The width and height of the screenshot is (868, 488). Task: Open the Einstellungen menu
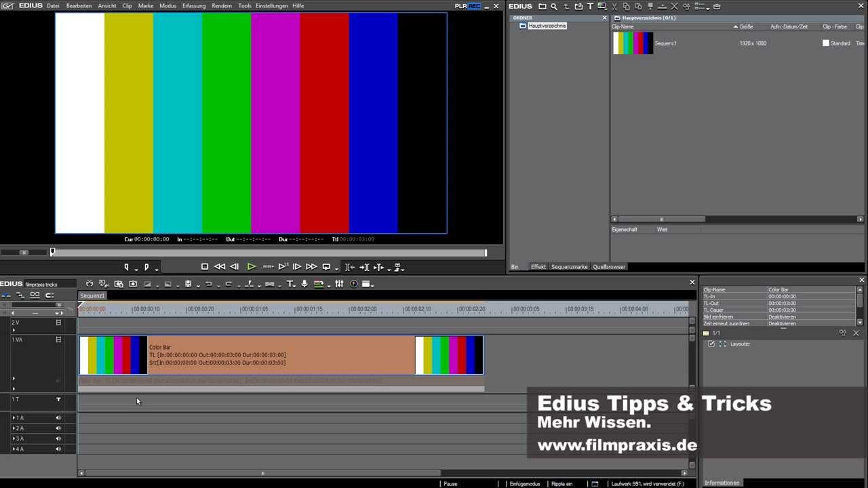pyautogui.click(x=271, y=6)
